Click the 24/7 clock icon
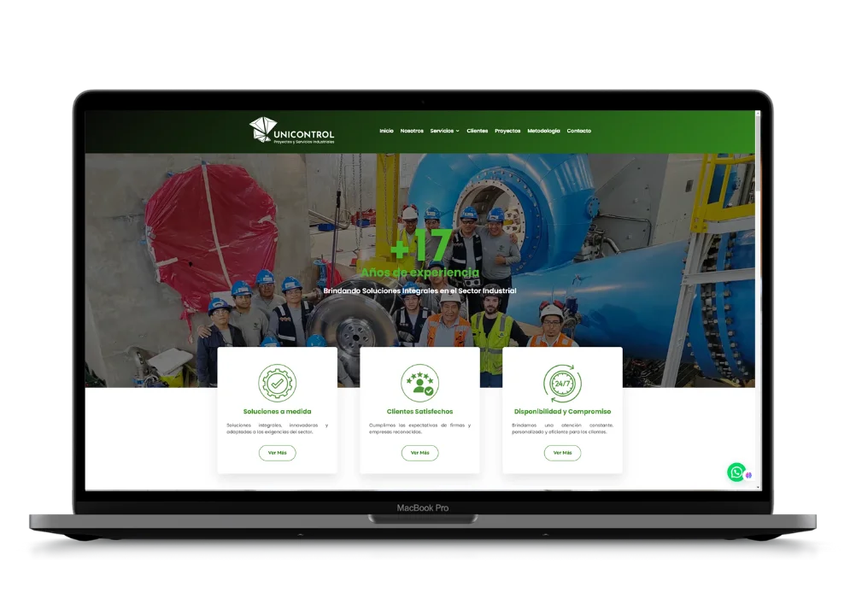 tap(562, 384)
